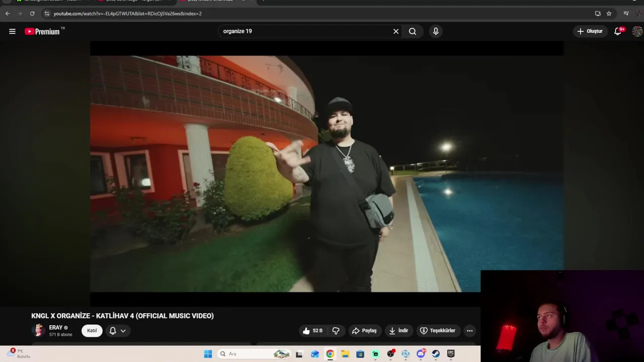The image size is (644, 362).
Task: Bookmark this page with star
Action: 609,14
